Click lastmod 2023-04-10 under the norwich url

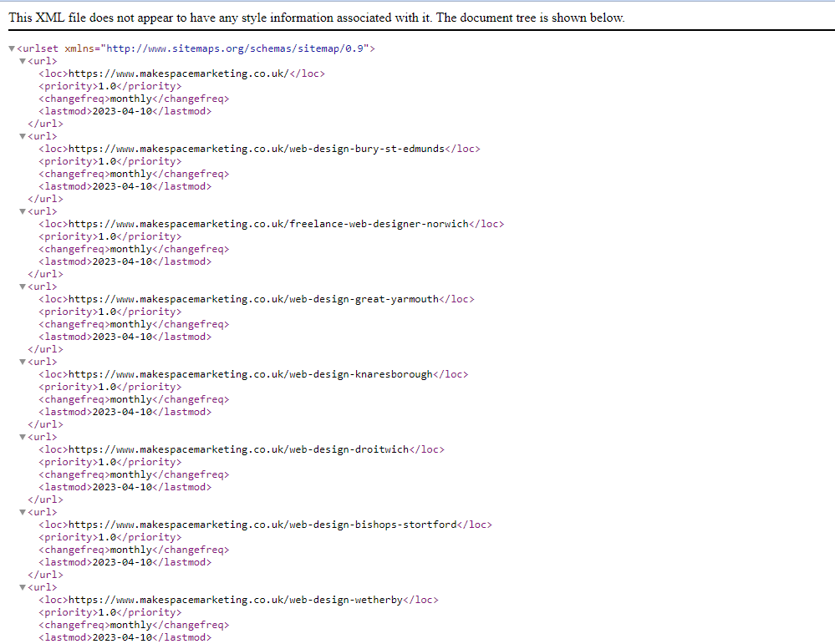pyautogui.click(x=125, y=261)
